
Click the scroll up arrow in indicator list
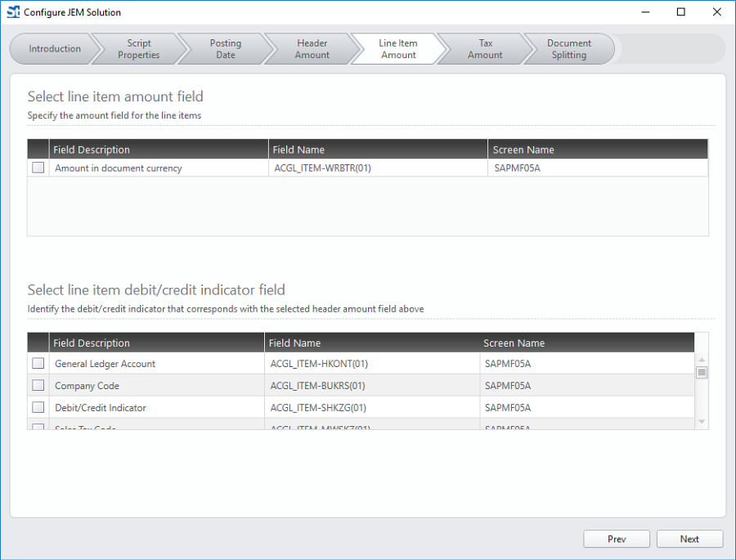702,360
